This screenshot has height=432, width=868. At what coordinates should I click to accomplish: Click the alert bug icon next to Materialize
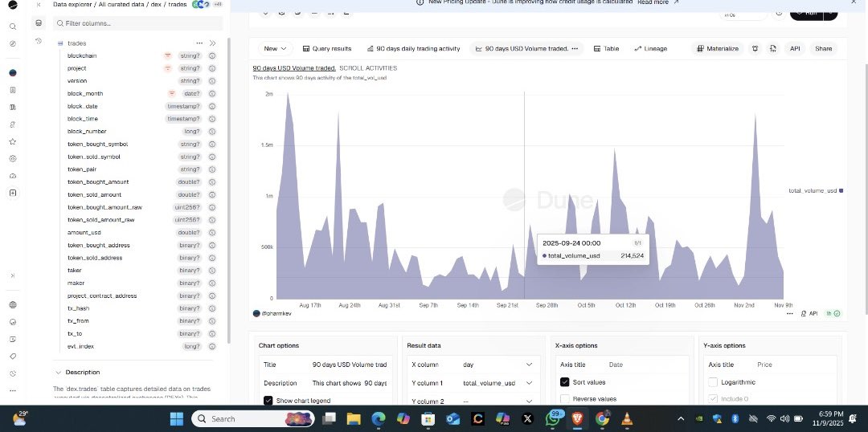point(755,49)
